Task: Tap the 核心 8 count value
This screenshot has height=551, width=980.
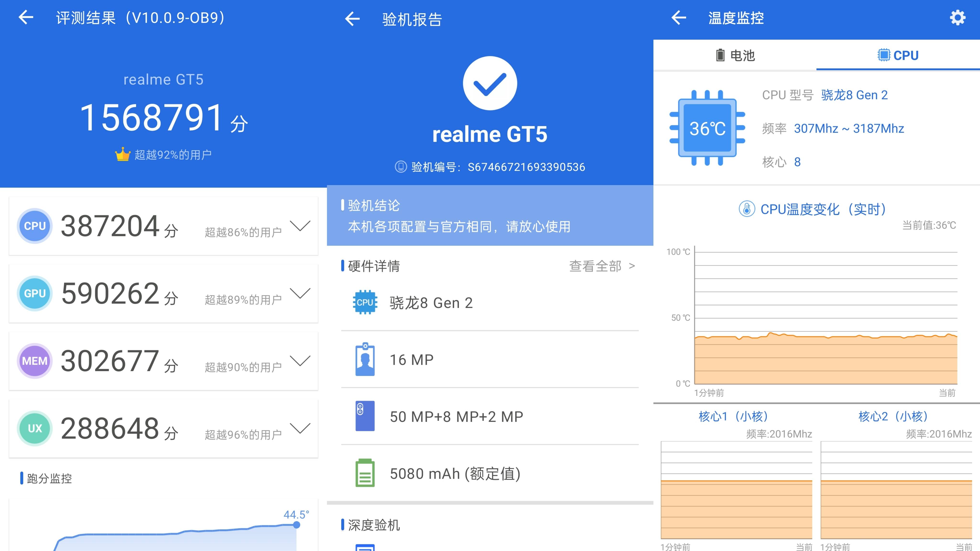Action: coord(797,162)
